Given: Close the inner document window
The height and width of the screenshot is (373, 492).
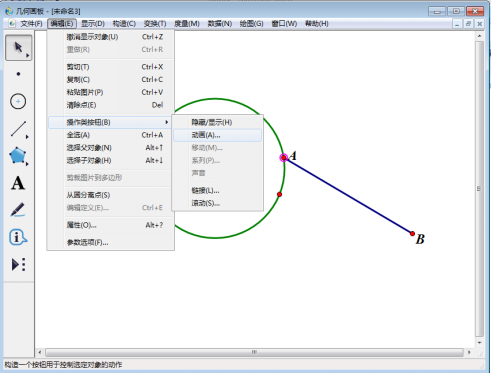Looking at the screenshot, I should (480, 24).
